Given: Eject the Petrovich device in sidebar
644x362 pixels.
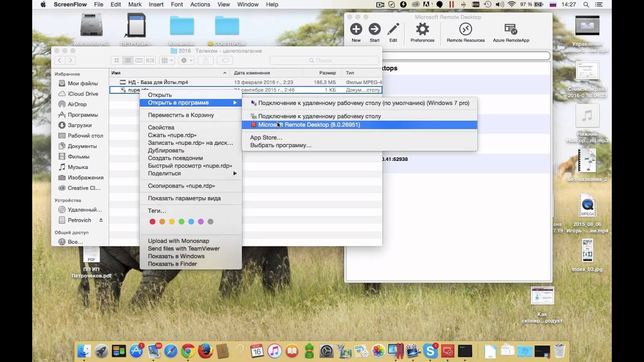Looking at the screenshot, I should [x=101, y=220].
